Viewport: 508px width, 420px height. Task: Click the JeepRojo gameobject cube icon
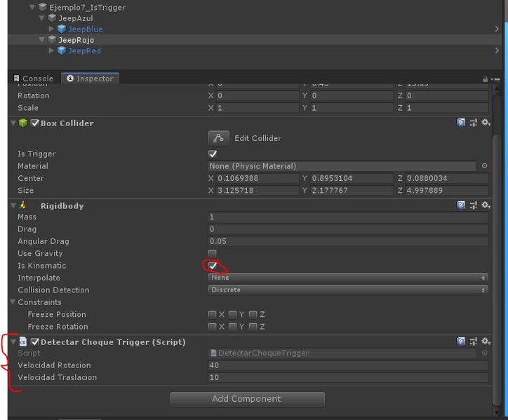pos(52,39)
